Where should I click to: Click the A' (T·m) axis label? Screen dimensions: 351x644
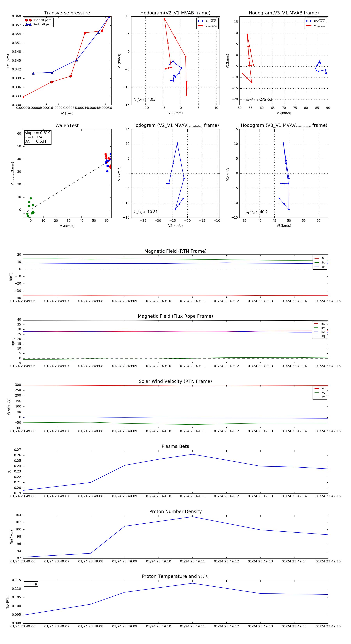coord(67,113)
